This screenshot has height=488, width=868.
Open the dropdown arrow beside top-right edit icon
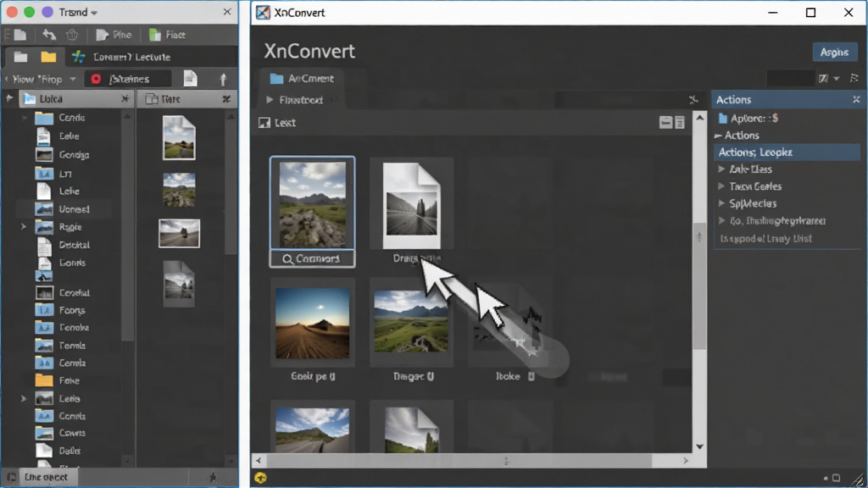[837, 79]
